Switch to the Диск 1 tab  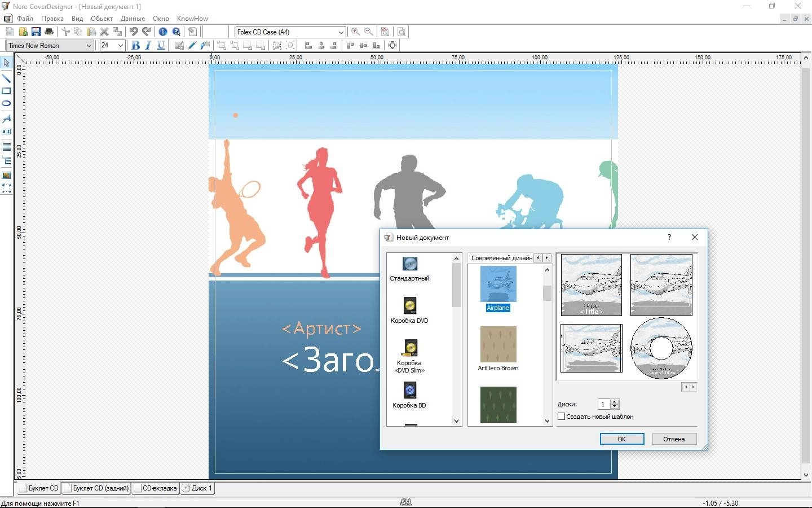pyautogui.click(x=197, y=488)
